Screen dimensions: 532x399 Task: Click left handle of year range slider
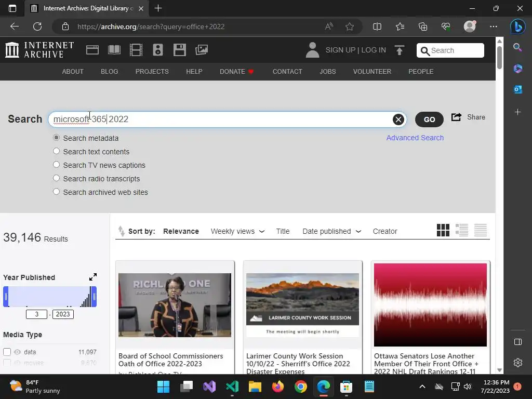click(x=6, y=297)
